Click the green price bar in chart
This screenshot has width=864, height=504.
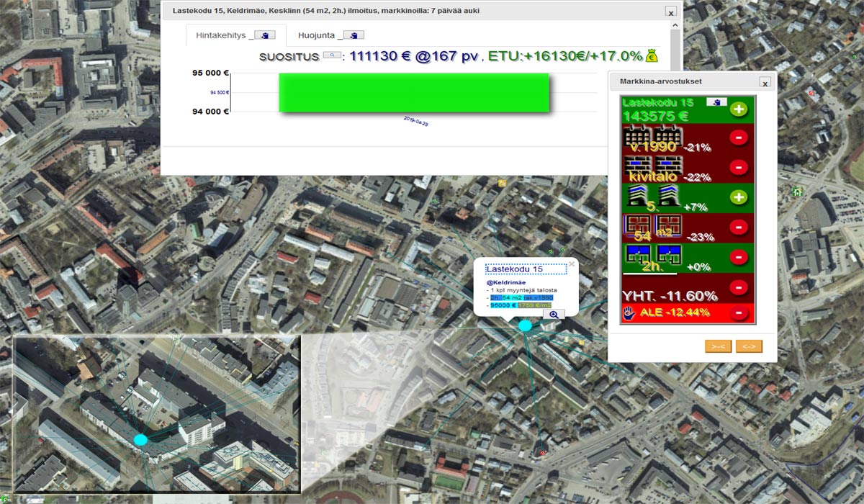[x=414, y=92]
